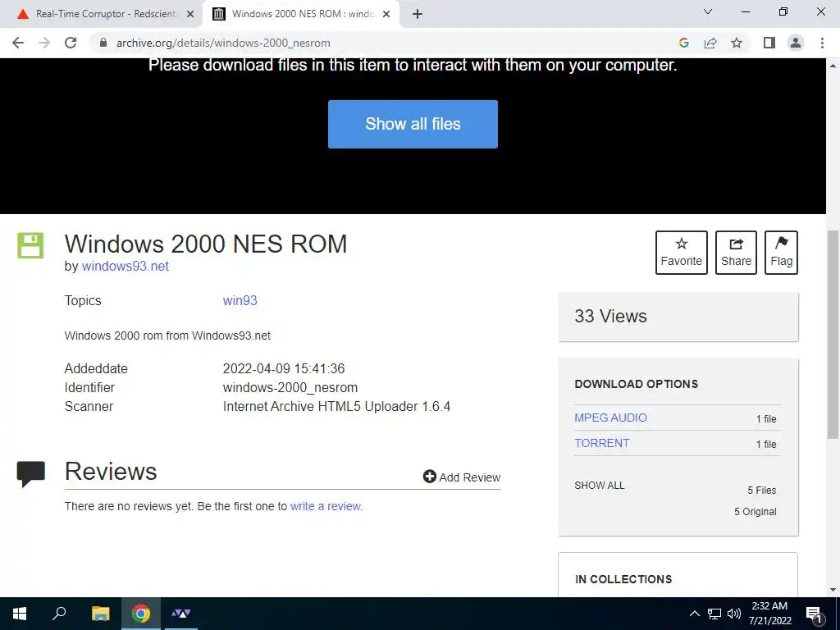This screenshot has width=840, height=630.
Task: Flag this item
Action: tap(781, 253)
